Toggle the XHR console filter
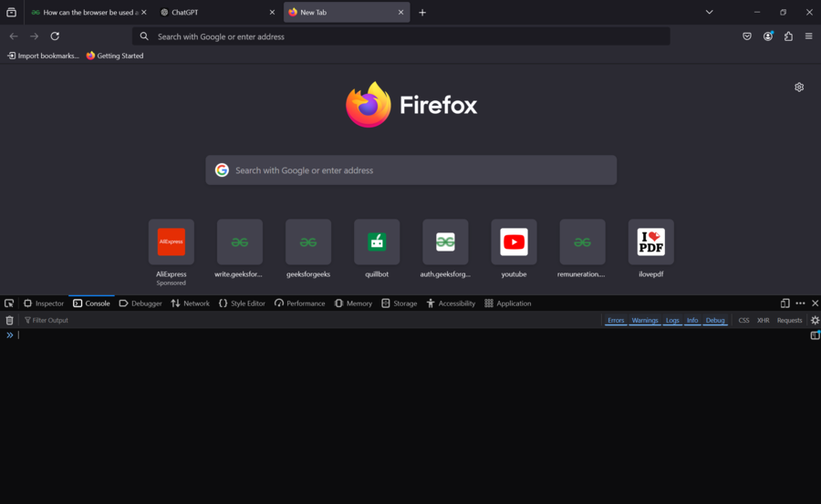The height and width of the screenshot is (504, 821). pos(763,320)
